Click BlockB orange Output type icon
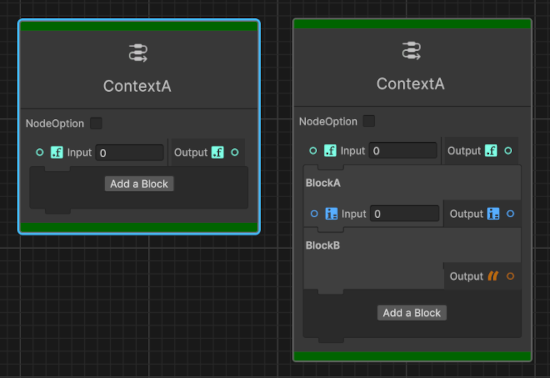 point(493,276)
